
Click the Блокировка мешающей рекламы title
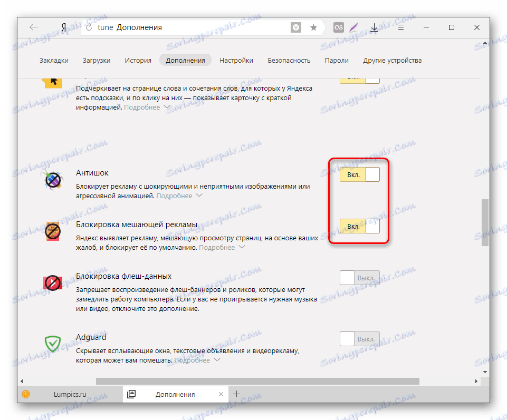137,224
